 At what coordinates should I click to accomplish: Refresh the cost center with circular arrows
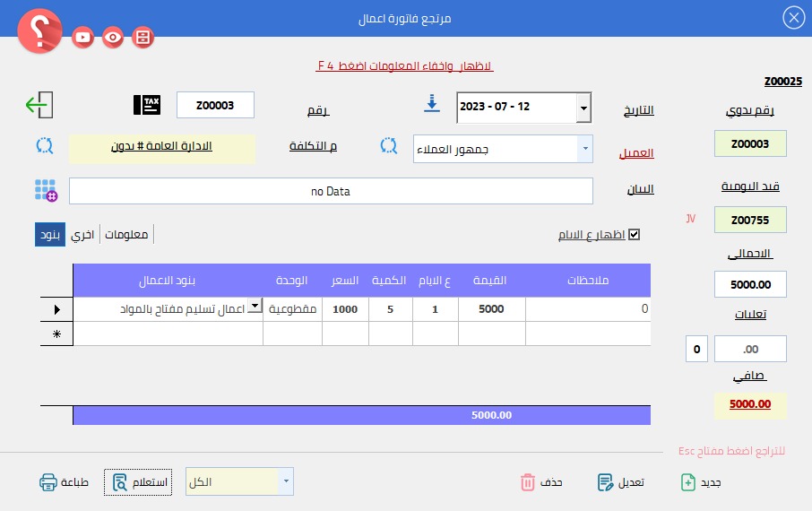(45, 145)
